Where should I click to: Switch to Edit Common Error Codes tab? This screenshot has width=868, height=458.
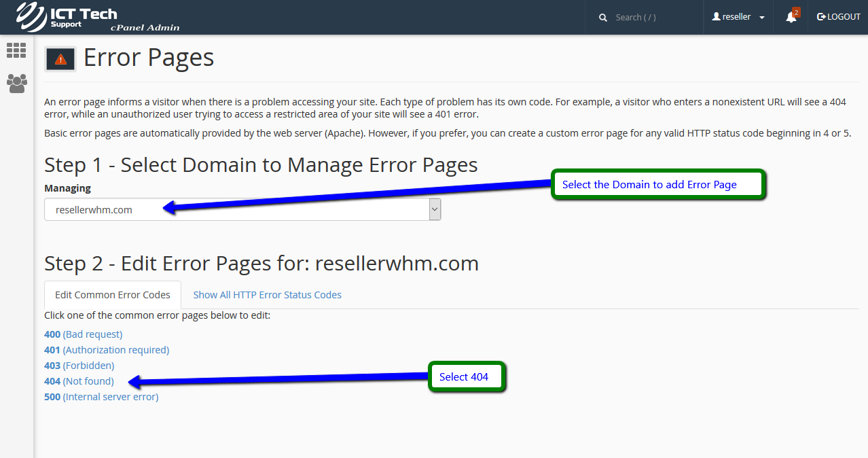113,295
